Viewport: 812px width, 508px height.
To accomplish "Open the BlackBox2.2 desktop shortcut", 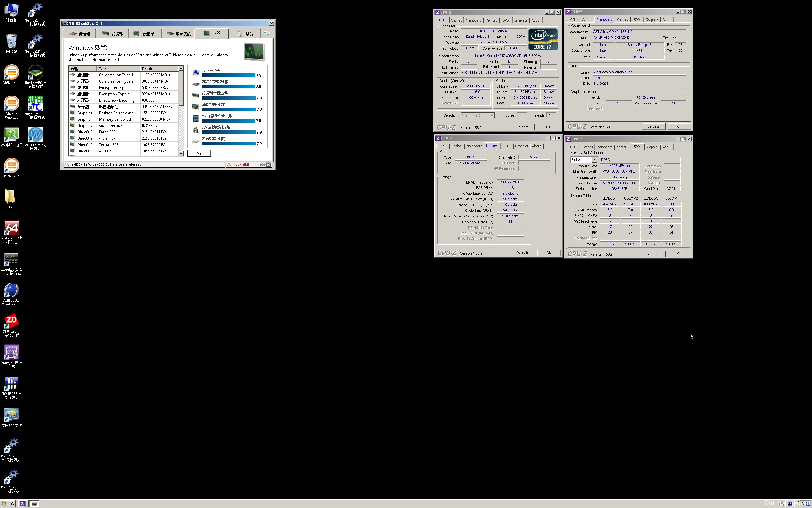I will (11, 263).
